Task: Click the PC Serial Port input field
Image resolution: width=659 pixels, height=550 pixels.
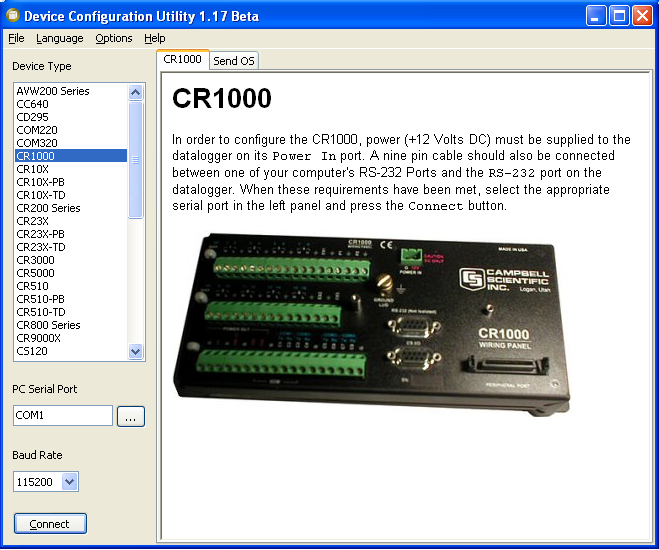Action: pos(63,416)
